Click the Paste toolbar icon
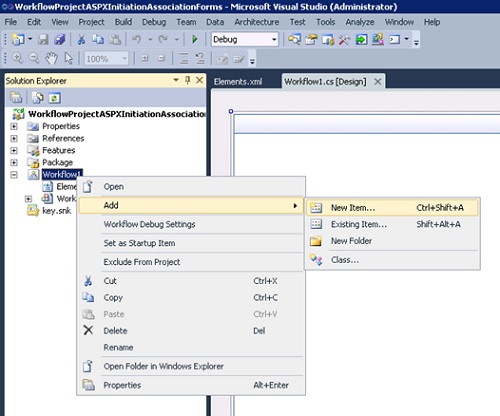This screenshot has height=416, width=500. pos(115,39)
